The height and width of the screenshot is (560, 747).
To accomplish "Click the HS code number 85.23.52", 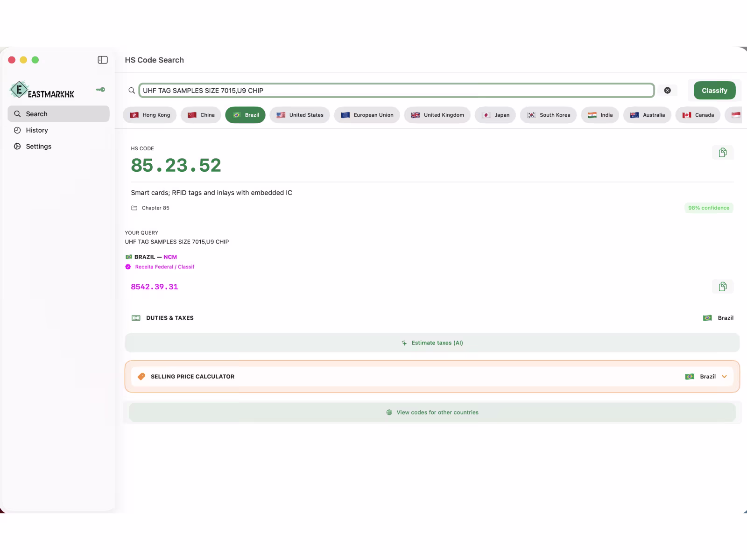I will point(176,166).
